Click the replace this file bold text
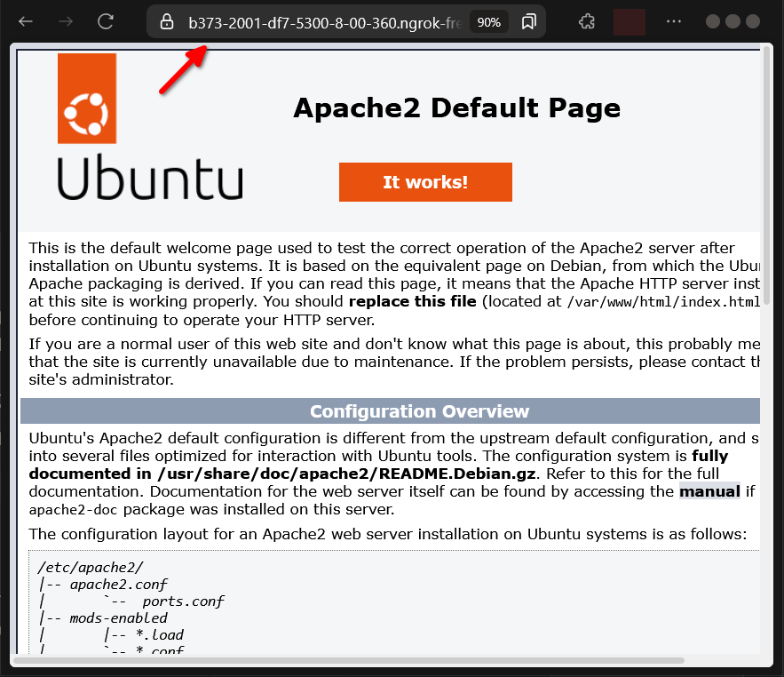Image resolution: width=784 pixels, height=677 pixels. point(413,301)
